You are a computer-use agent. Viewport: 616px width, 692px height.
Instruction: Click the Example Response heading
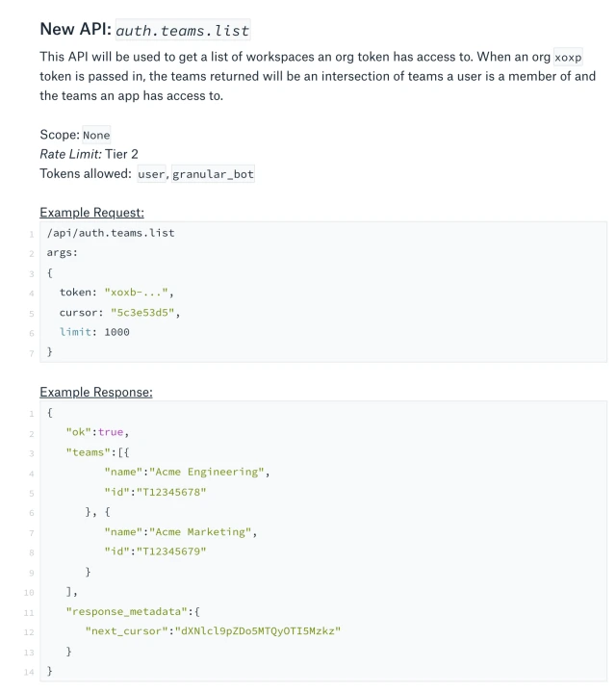pos(96,392)
